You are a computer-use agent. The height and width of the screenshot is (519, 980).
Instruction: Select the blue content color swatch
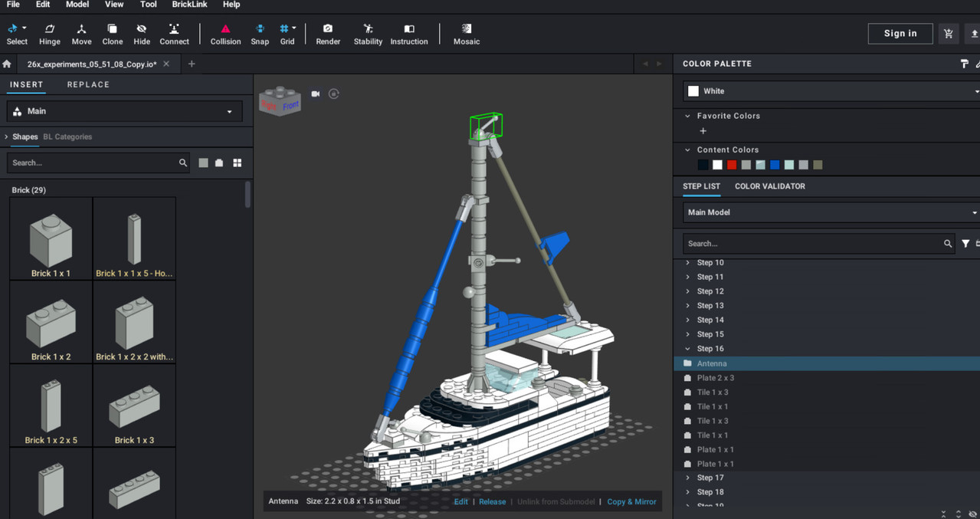point(775,165)
